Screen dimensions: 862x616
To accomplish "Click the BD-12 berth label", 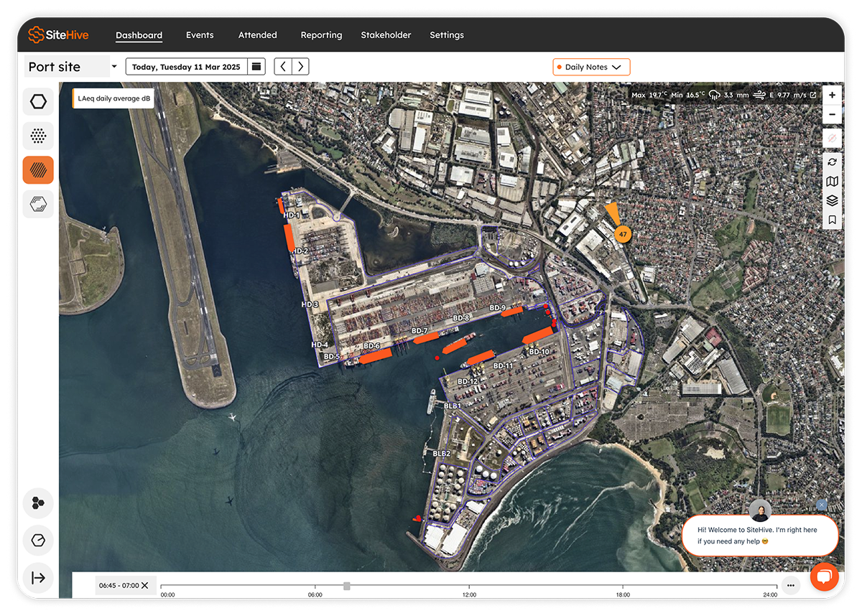I will pos(468,381).
